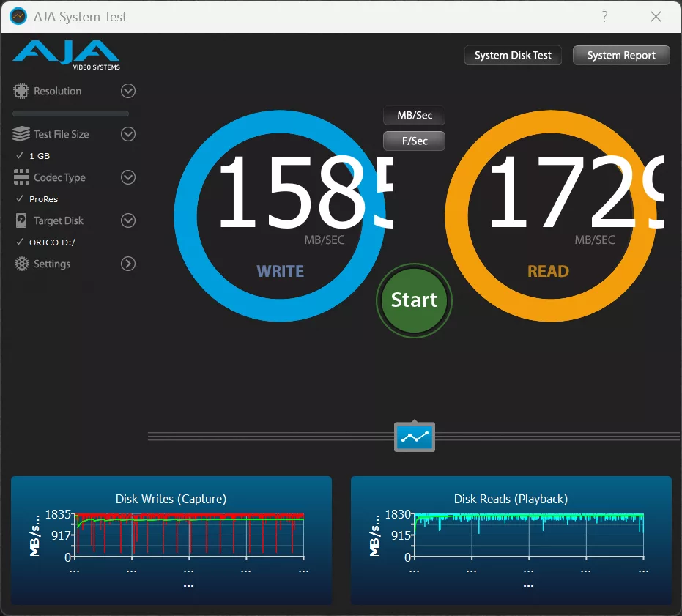Screen dimensions: 682x616
Task: Open the System Report
Action: click(x=621, y=56)
